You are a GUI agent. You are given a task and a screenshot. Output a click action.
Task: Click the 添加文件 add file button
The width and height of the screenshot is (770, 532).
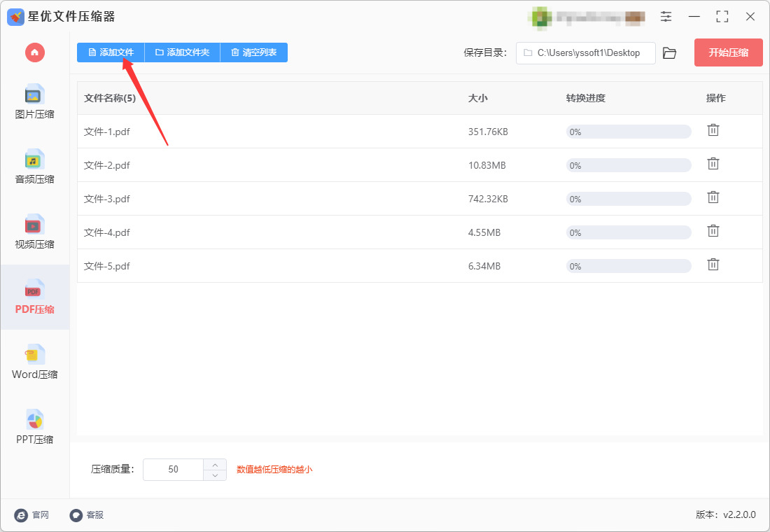(x=111, y=52)
